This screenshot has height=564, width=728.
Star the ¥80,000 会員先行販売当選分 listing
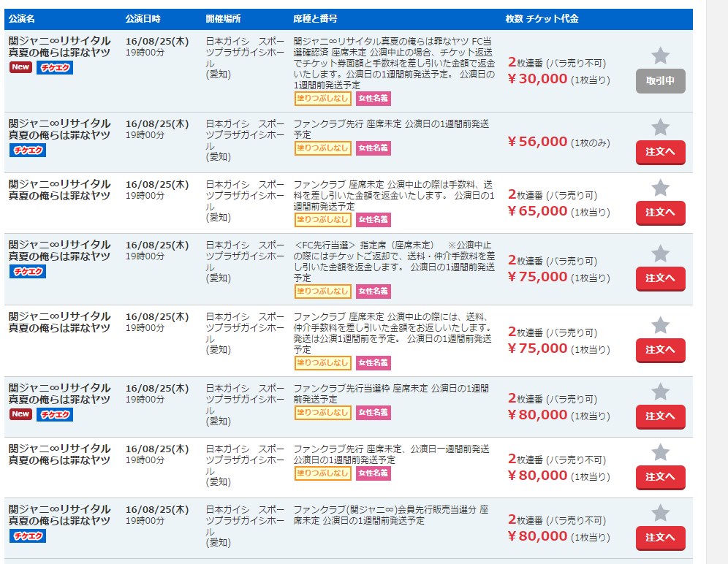(660, 513)
